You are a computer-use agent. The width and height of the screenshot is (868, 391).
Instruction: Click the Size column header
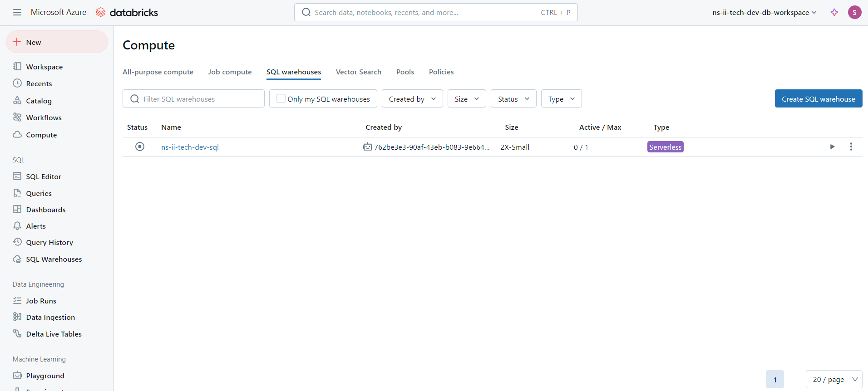512,127
